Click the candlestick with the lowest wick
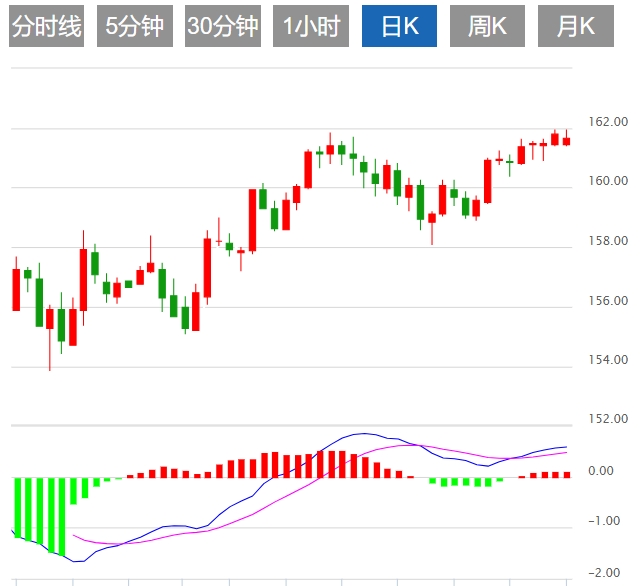Viewport: 642px width, 586px height. tap(50, 318)
